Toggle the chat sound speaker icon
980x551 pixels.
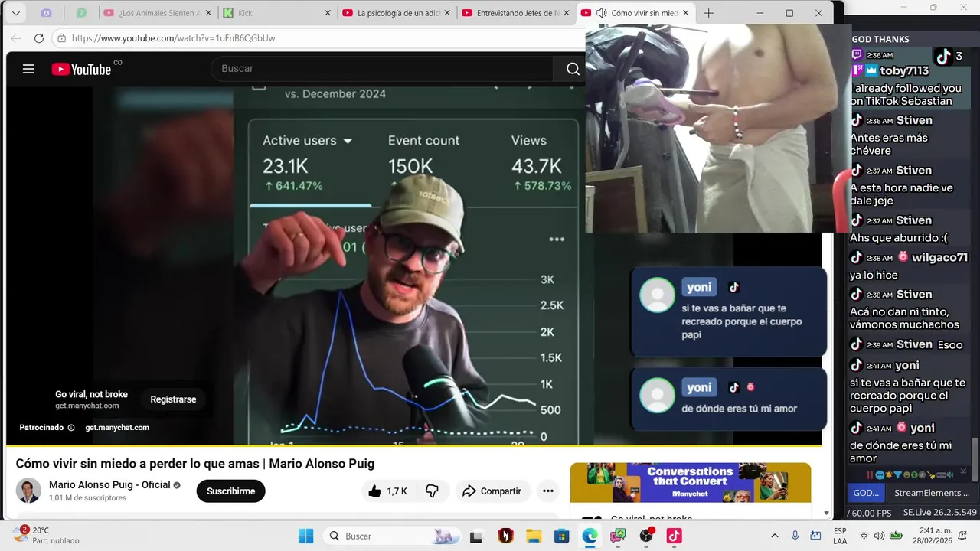click(950, 475)
